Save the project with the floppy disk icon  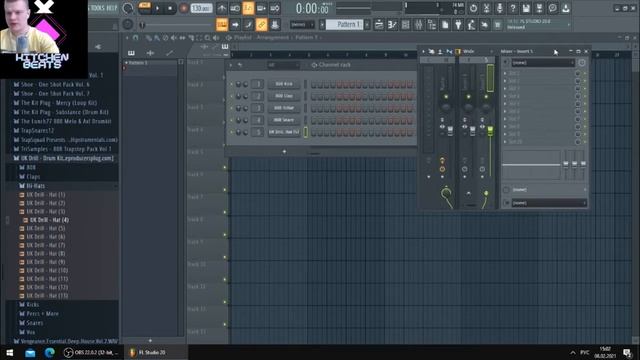[526, 8]
